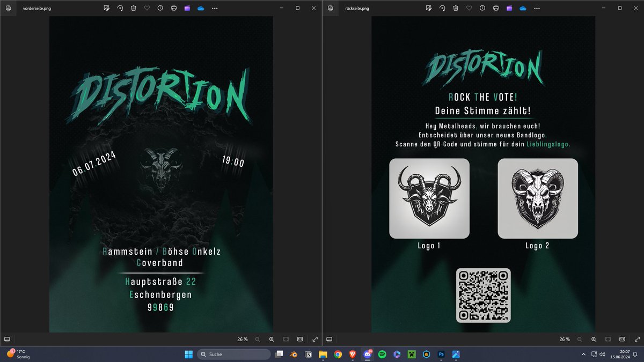Image resolution: width=644 pixels, height=362 pixels.
Task: Open Clipchamp icon in vorderseite.png window
Action: (x=187, y=9)
